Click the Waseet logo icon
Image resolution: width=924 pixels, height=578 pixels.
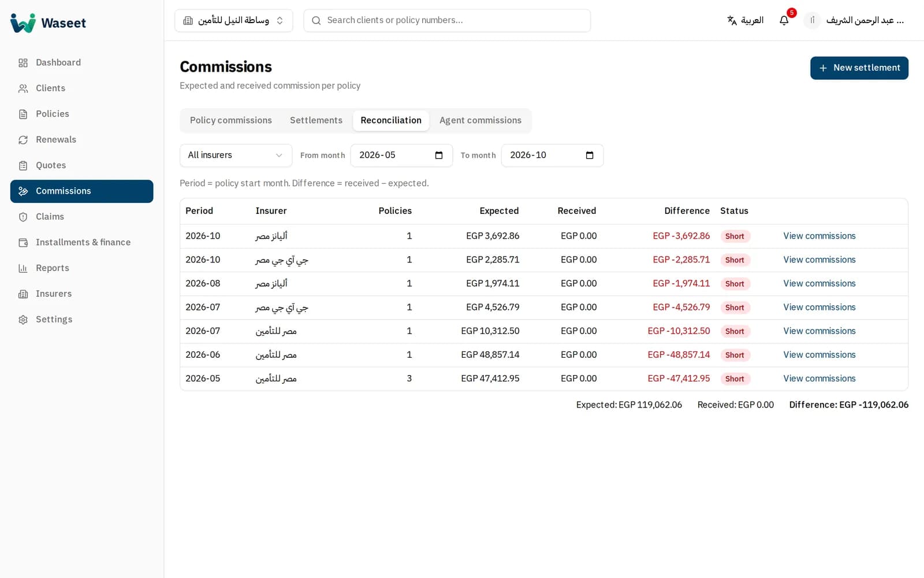pyautogui.click(x=23, y=23)
